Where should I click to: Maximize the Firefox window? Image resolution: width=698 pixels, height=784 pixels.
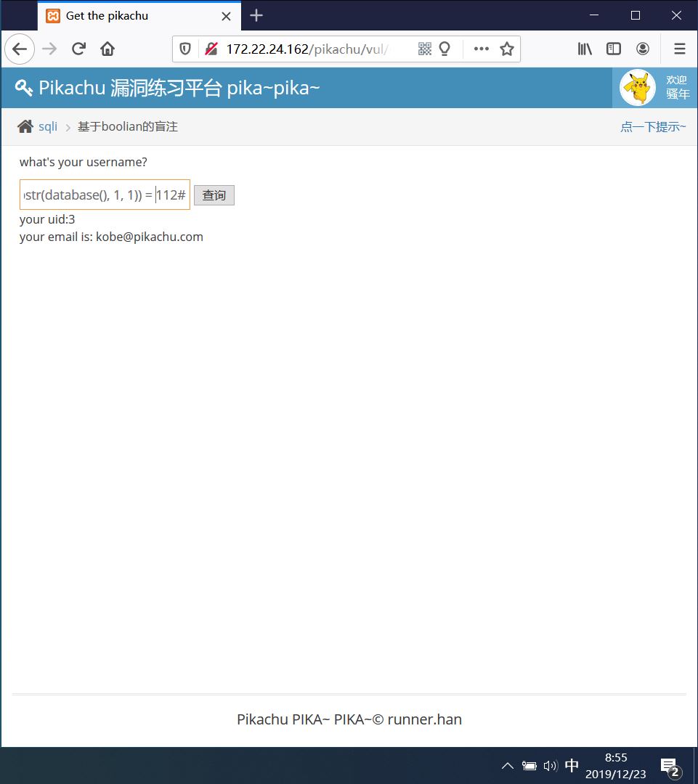point(636,15)
